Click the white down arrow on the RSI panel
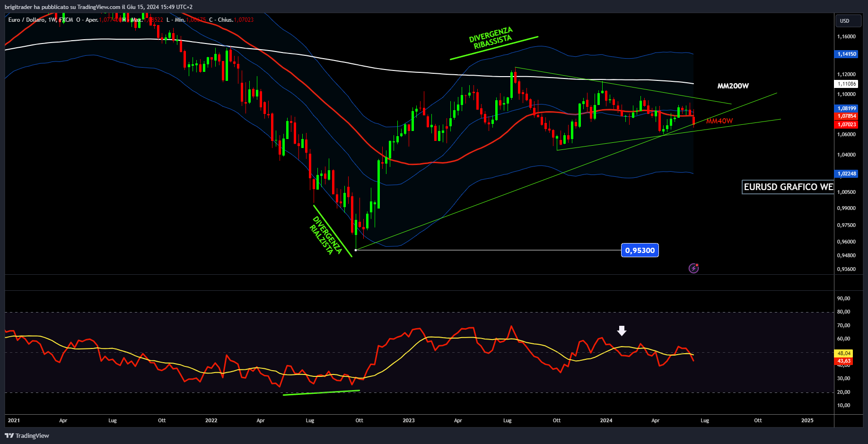 (622, 331)
